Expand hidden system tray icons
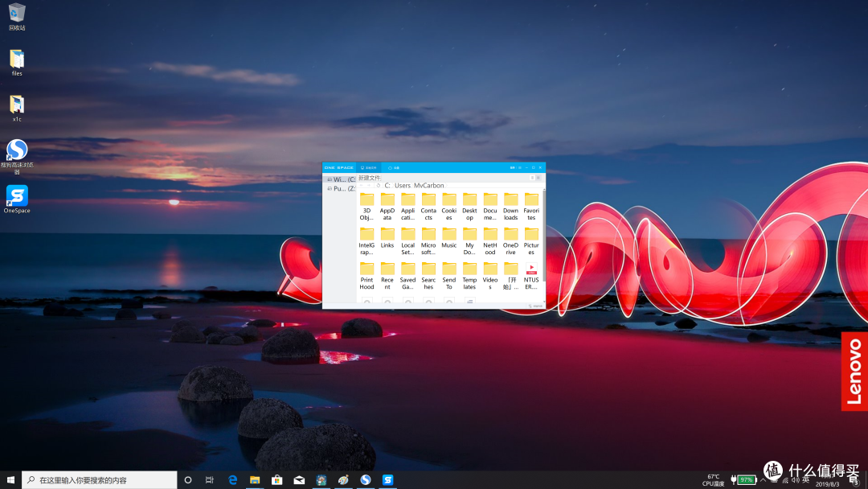Screen dimensions: 868x489 pos(763,480)
